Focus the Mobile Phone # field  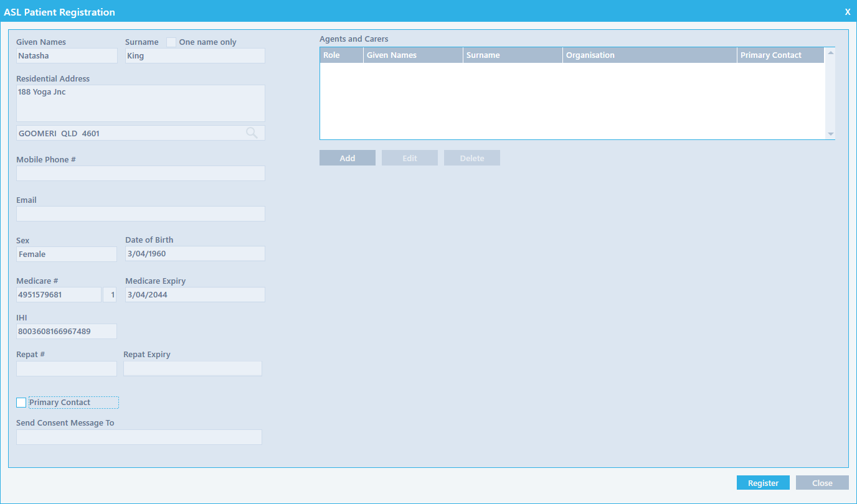(x=141, y=174)
